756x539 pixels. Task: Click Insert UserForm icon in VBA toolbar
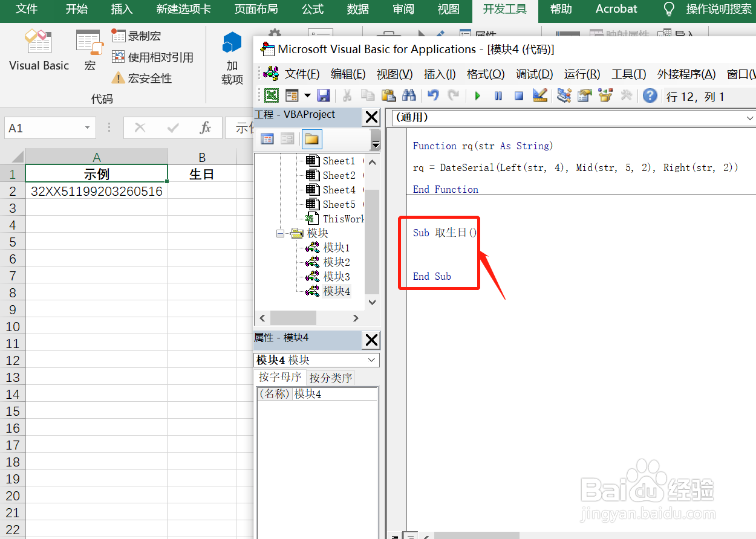coord(292,95)
